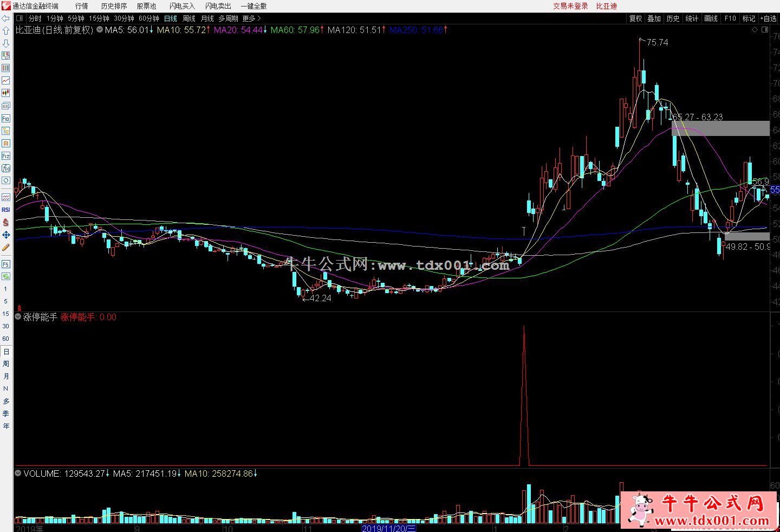Switch to the 周线 weekly chart tab
The image size is (780, 532).
189,18
